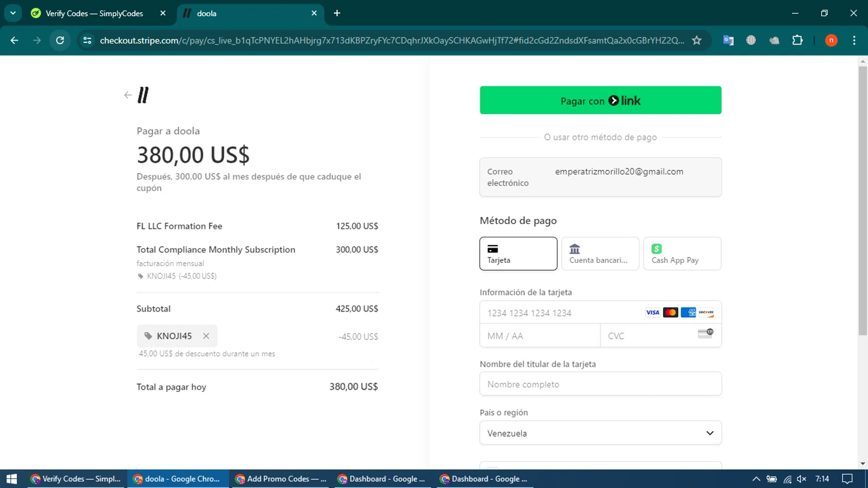The image size is (868, 488).
Task: Click the Mastercard brand icon
Action: point(671,313)
